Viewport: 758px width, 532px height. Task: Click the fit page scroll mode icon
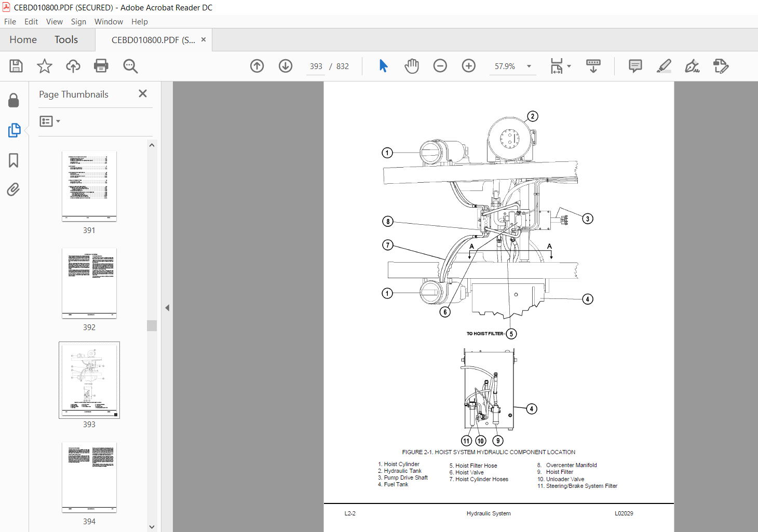pyautogui.click(x=557, y=66)
